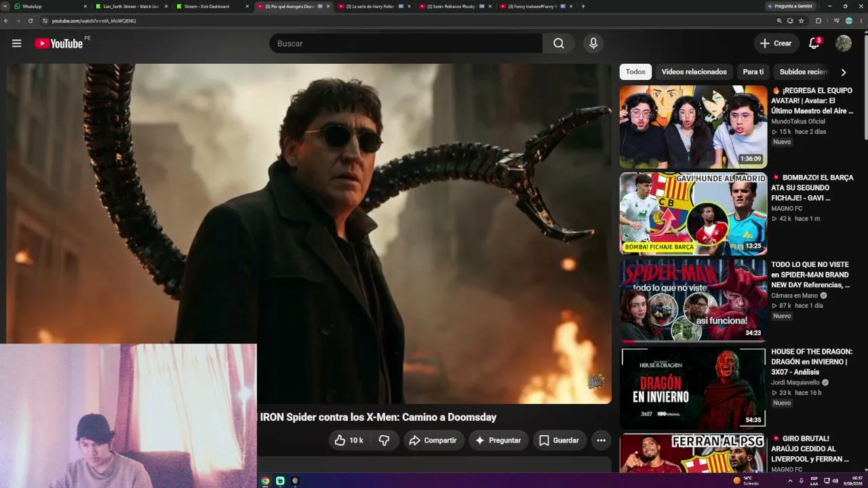Screen dimensions: 868x488
Task: Open YouTube notifications bell
Action: click(814, 43)
